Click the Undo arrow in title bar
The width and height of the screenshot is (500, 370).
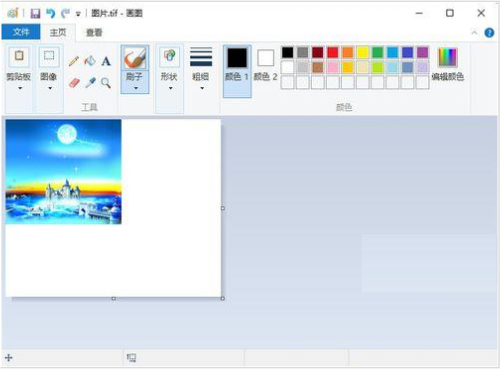tap(51, 13)
